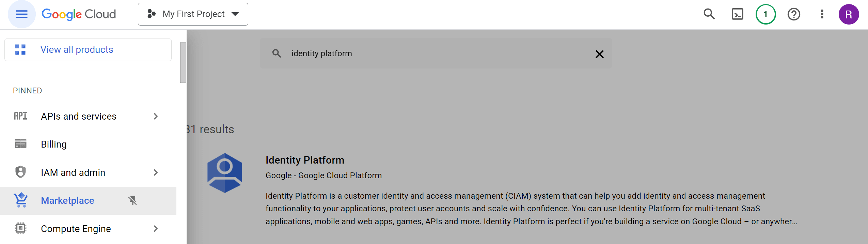Viewport: 868px width, 244px height.
Task: Click the View all products grid icon
Action: (x=20, y=50)
